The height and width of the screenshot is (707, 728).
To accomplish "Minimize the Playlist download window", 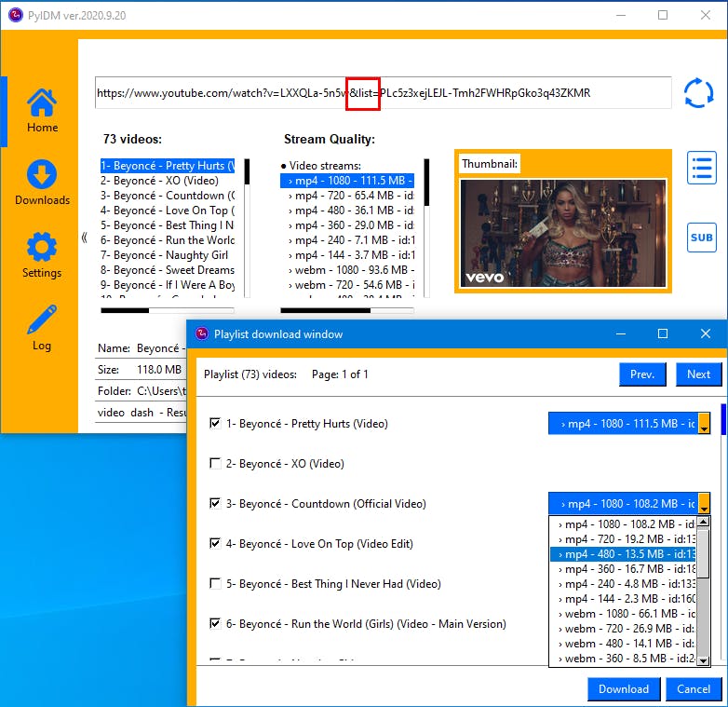I will point(621,334).
